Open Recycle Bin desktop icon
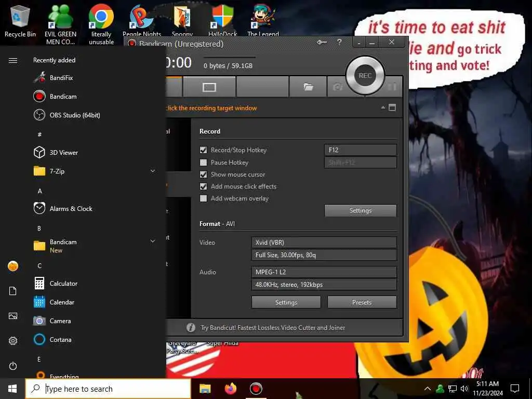The image size is (532, 399). click(20, 21)
